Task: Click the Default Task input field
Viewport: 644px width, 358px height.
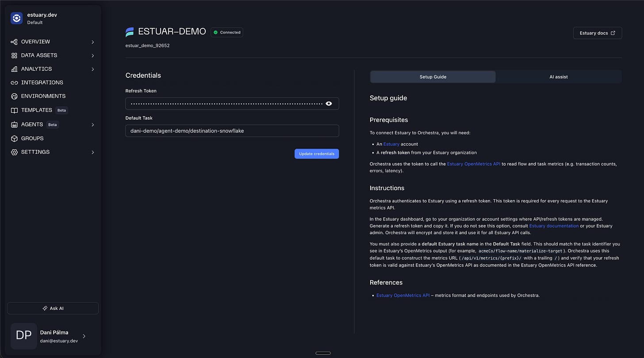Action: pos(232,131)
